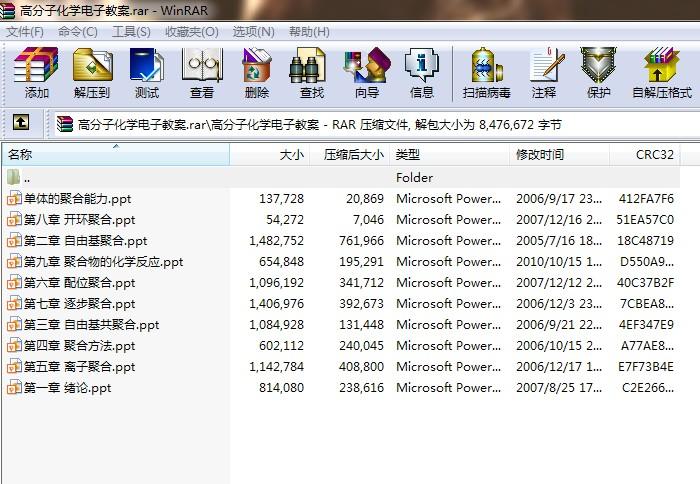Click icon of 第八章 开环聚合.ppt
The height and width of the screenshot is (484, 700).
tap(14, 219)
